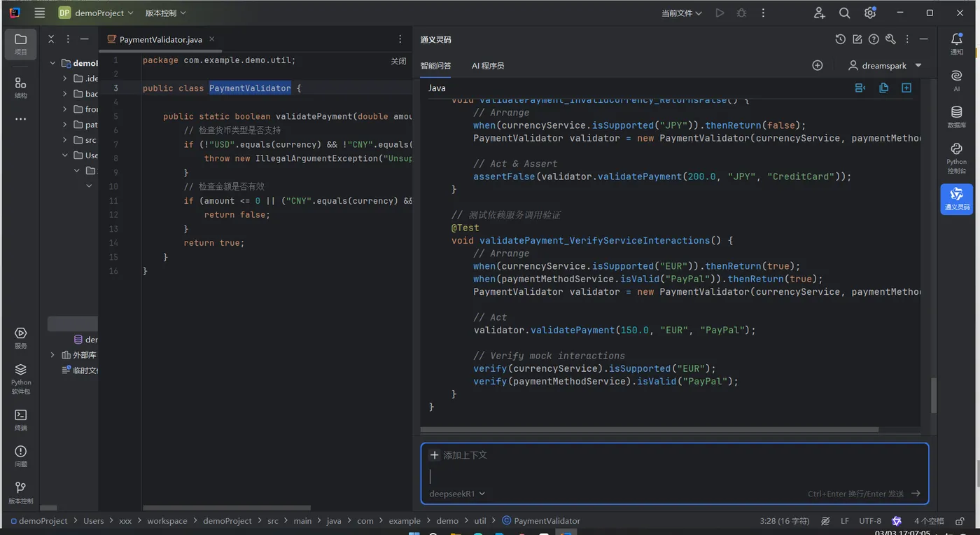Image resolution: width=980 pixels, height=535 pixels.
Task: Toggle the Project tool window
Action: point(21,43)
